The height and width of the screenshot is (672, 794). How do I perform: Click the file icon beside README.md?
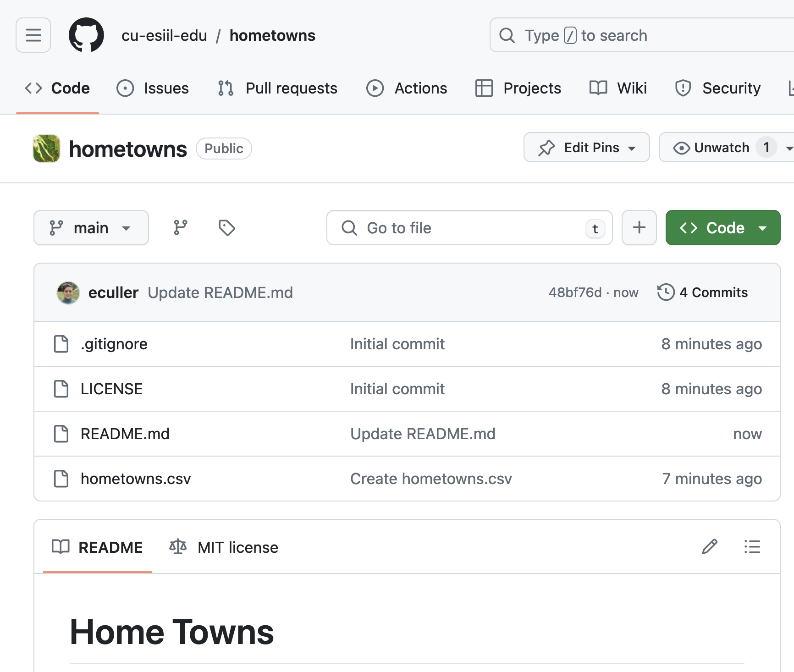point(61,434)
